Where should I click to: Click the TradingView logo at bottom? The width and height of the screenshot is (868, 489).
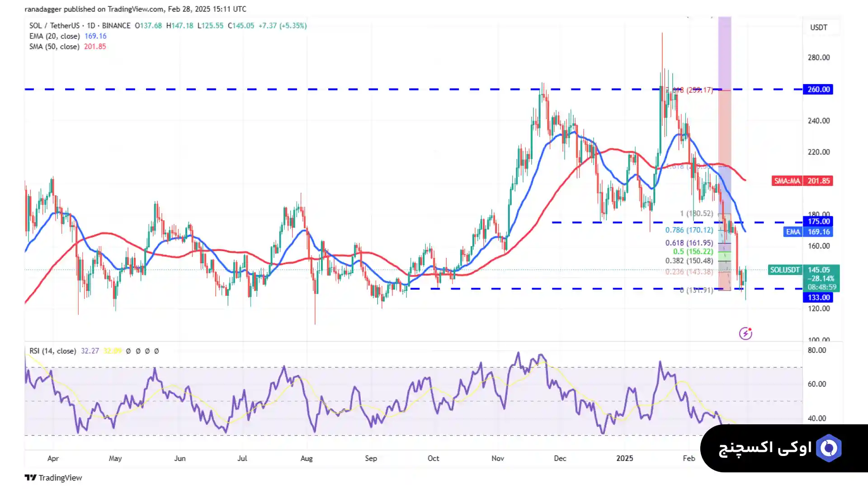(x=53, y=478)
